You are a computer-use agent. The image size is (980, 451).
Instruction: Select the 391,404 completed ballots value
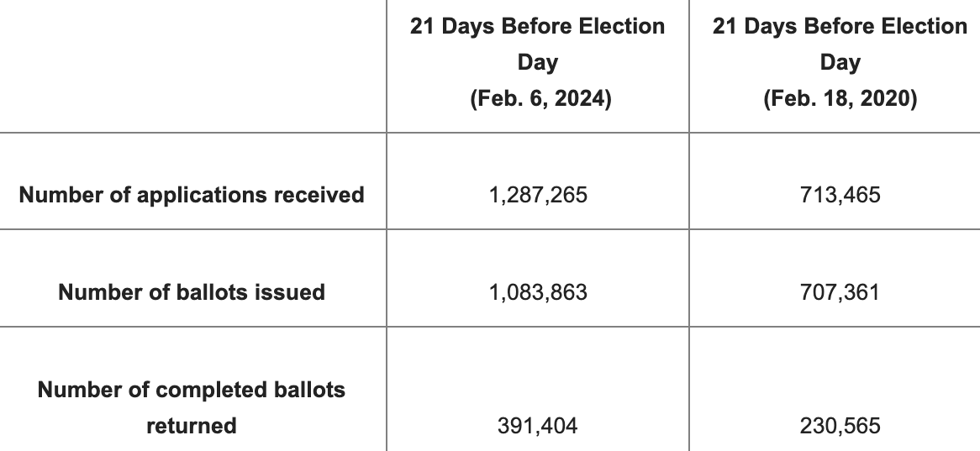tap(538, 426)
